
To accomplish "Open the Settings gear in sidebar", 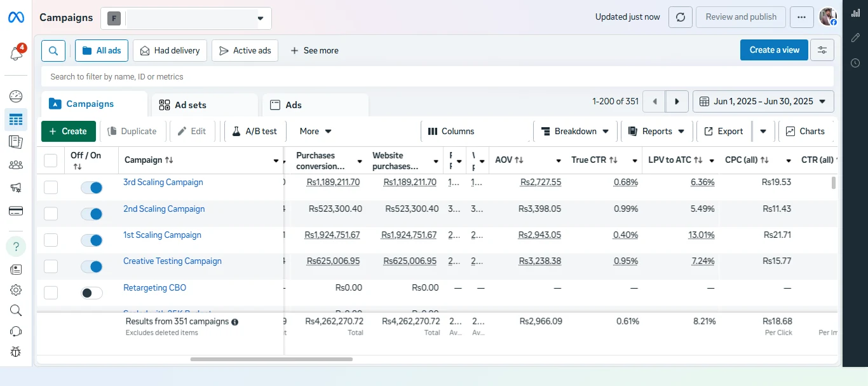I will (x=16, y=290).
